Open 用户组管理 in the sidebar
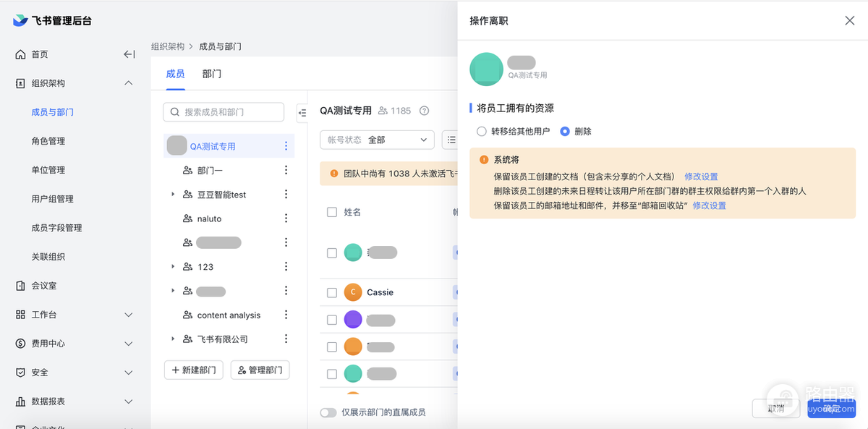Screen dimensions: 868x429 pos(52,199)
